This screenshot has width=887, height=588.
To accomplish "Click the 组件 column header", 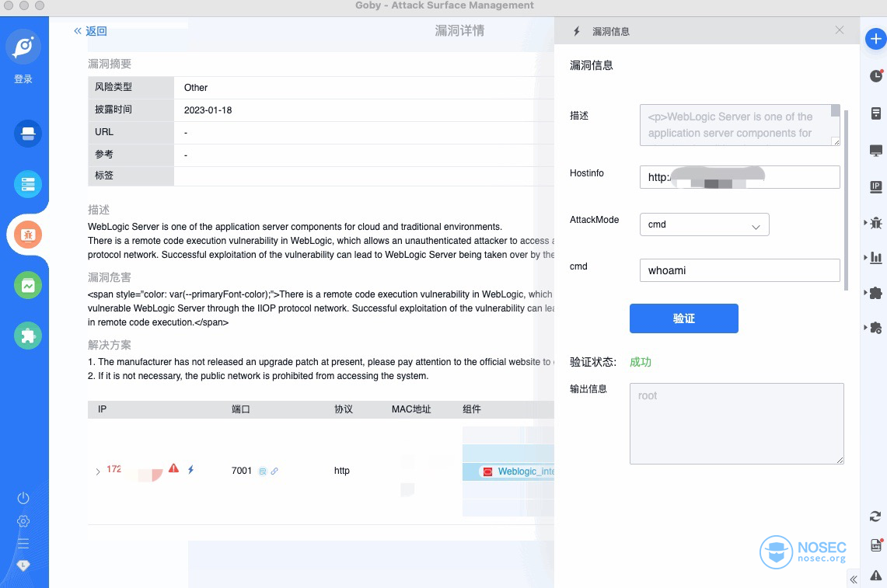I will click(472, 409).
